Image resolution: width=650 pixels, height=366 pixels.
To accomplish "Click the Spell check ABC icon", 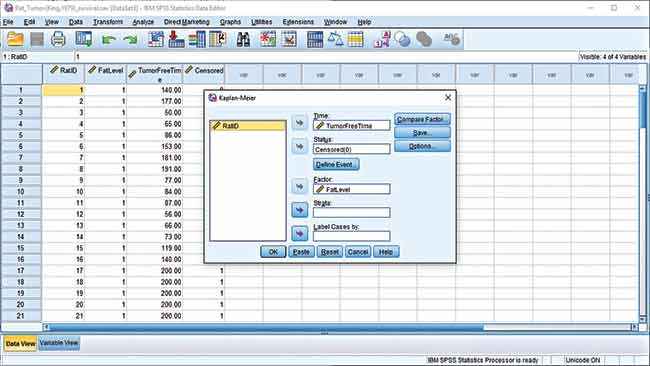I will (451, 39).
